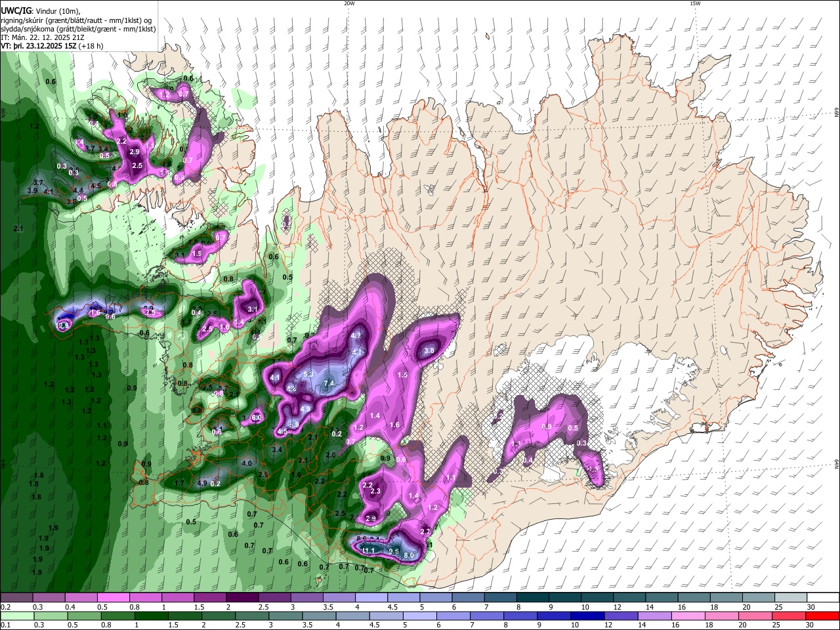Click the bright pink snow swatch between 0.5 and 0.8
This screenshot has height=630, width=840.
113,598
